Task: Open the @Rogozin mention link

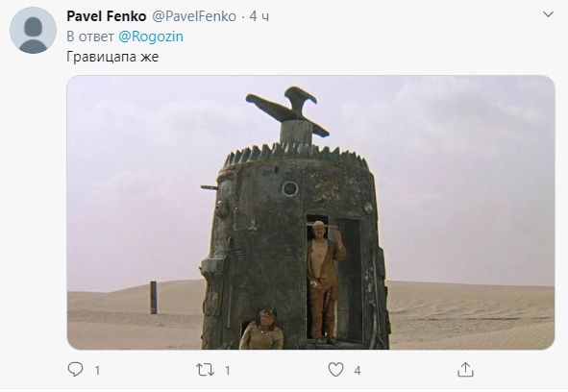Action: [151, 37]
